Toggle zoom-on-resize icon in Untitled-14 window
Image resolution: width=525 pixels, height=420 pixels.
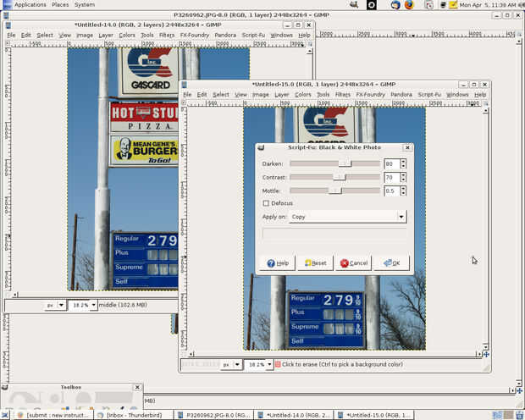310,44
